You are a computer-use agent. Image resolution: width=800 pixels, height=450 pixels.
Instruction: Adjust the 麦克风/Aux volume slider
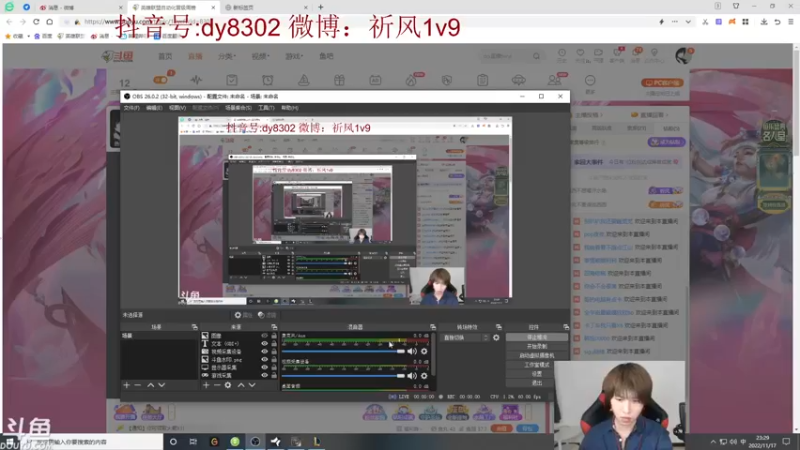click(x=343, y=351)
